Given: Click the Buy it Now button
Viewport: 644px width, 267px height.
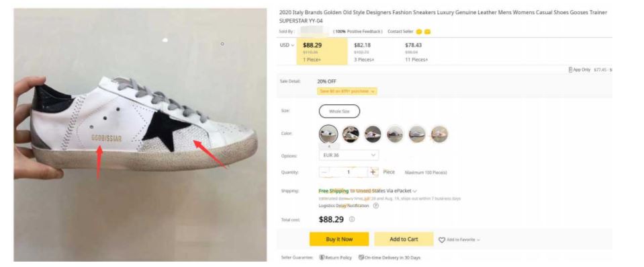Looking at the screenshot, I should click(339, 239).
